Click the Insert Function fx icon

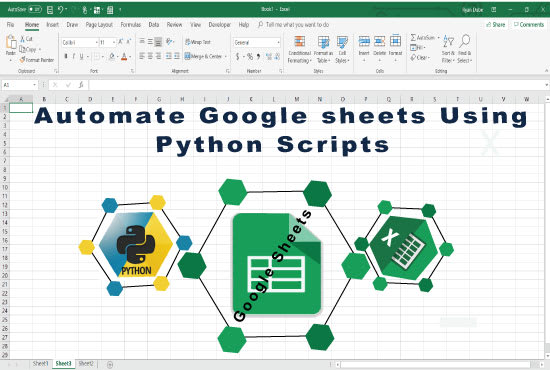(x=81, y=85)
